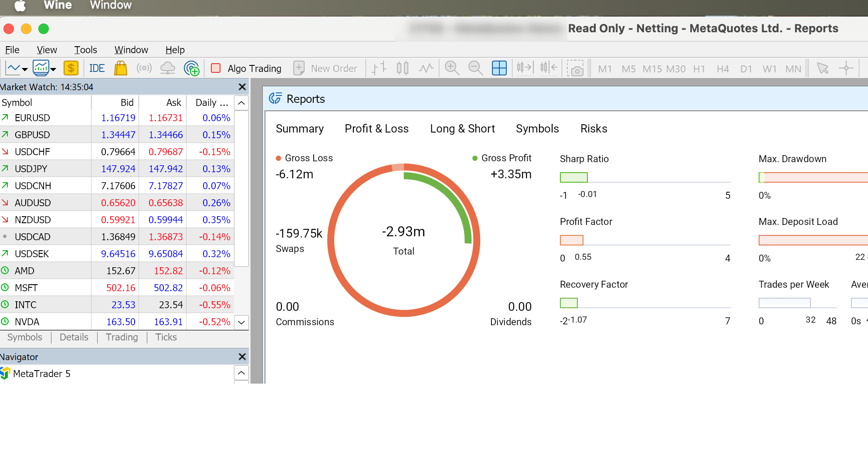Select bar chart display mode
868x456 pixels.
tap(379, 68)
